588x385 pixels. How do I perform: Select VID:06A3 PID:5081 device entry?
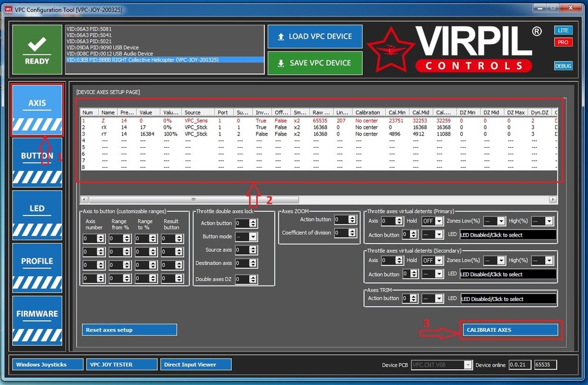click(165, 29)
